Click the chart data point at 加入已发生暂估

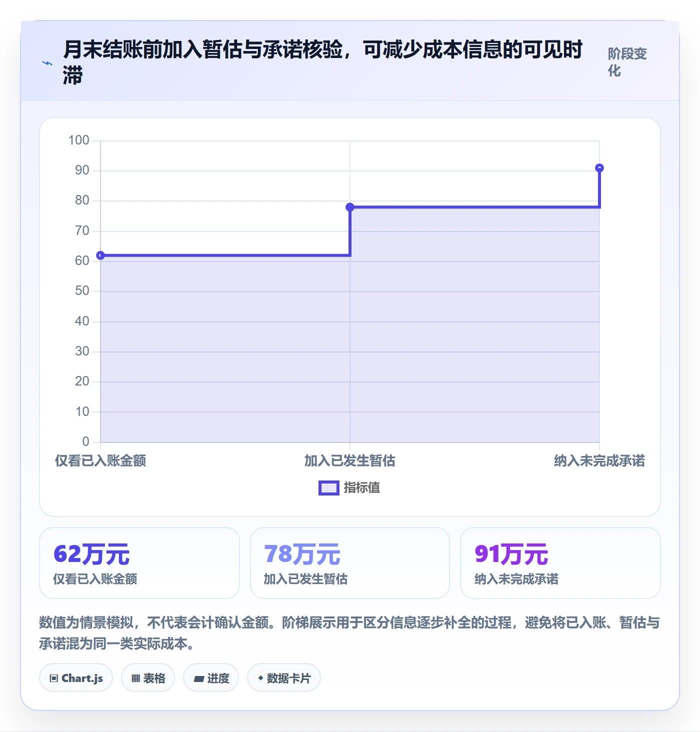(350, 207)
